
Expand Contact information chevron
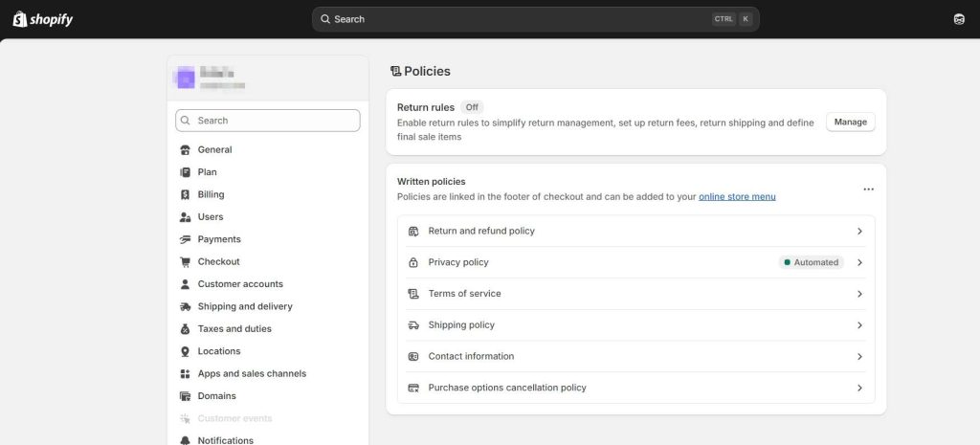[x=860, y=356]
